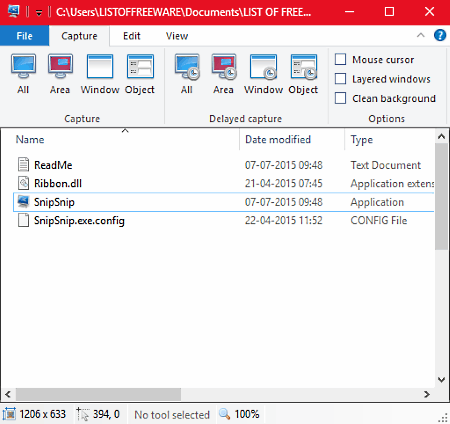
Task: Open the quick access toolbar dropdown arrow
Action: 39,13
